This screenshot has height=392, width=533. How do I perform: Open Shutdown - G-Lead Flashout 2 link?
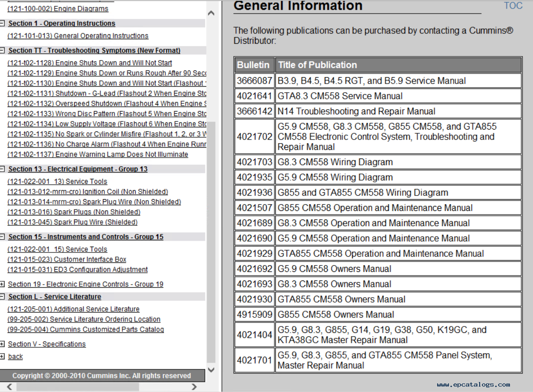107,93
